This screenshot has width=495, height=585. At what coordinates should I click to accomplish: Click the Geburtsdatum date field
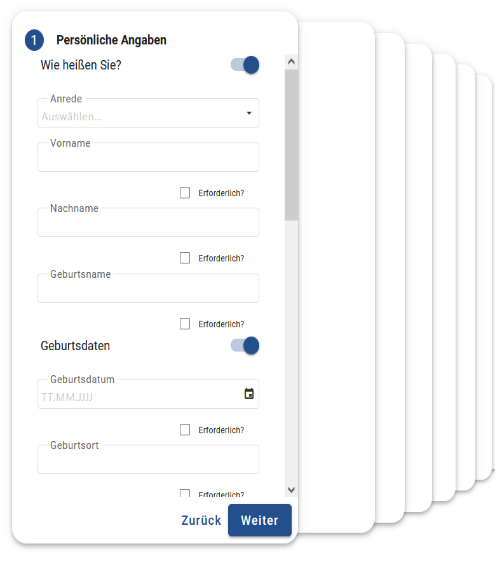pos(148,394)
